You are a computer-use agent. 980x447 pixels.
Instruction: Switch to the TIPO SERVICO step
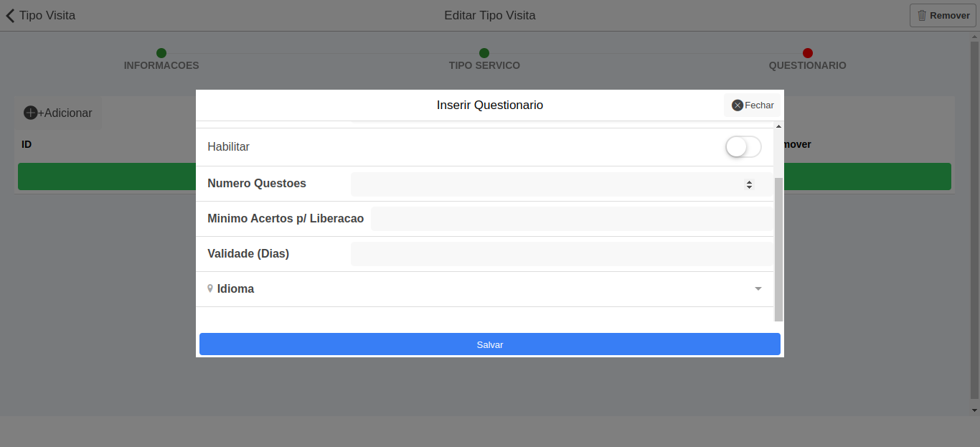[x=484, y=65]
